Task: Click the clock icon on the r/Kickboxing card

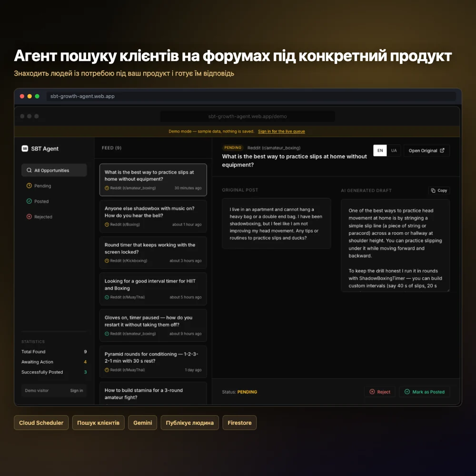Action: click(107, 260)
